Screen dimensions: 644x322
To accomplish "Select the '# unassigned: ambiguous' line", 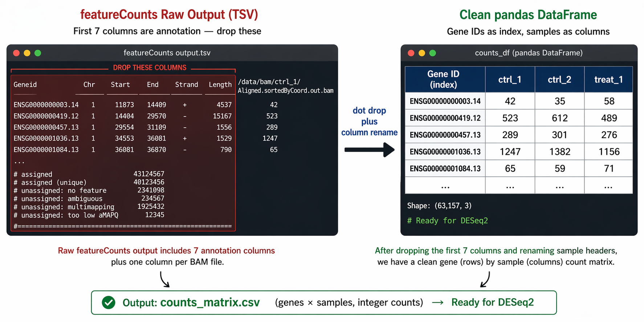I will point(89,199).
